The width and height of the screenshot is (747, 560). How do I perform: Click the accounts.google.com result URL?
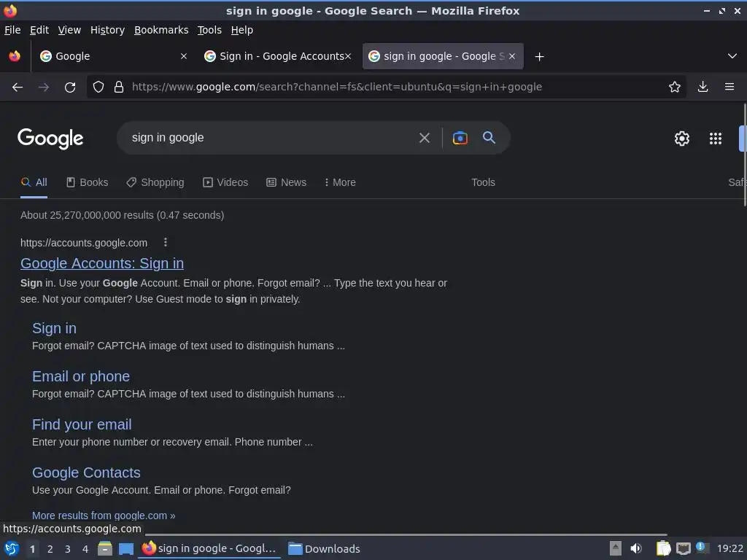84,243
